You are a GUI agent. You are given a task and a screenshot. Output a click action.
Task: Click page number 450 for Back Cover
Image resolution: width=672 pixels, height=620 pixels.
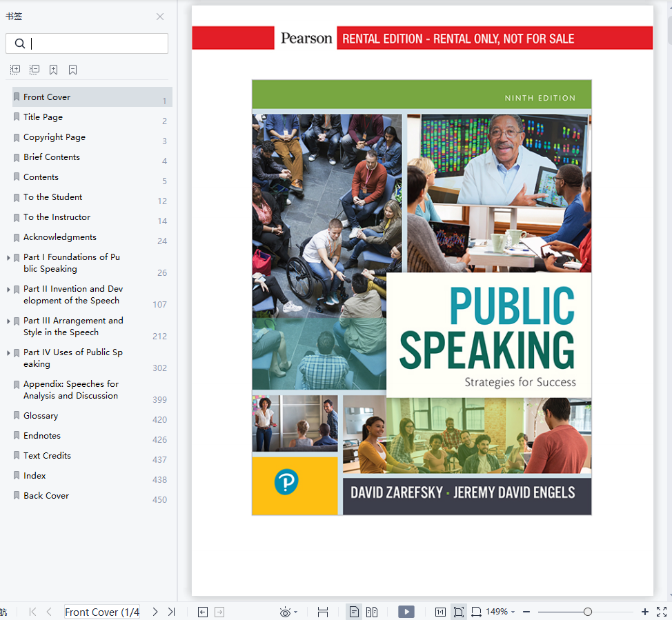159,499
